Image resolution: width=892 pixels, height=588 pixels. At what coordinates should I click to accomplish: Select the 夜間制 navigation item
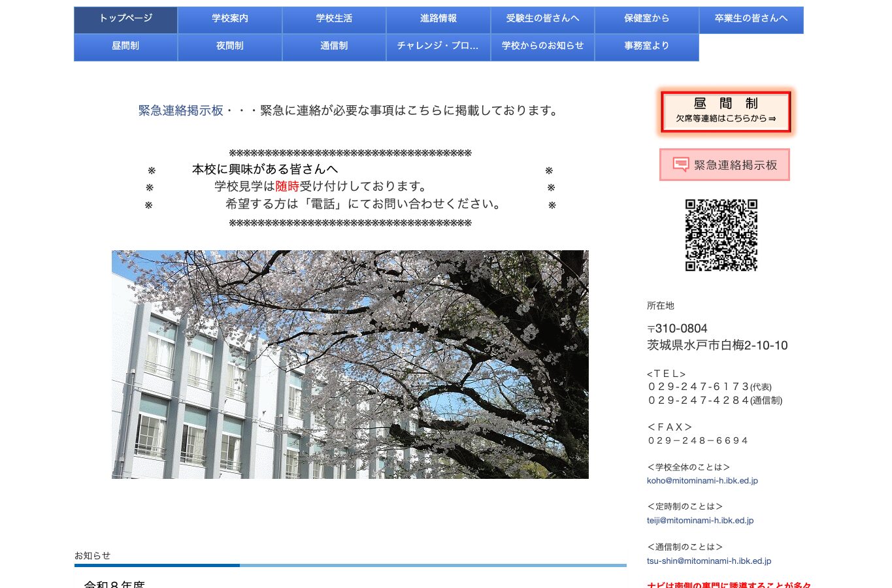click(x=230, y=47)
